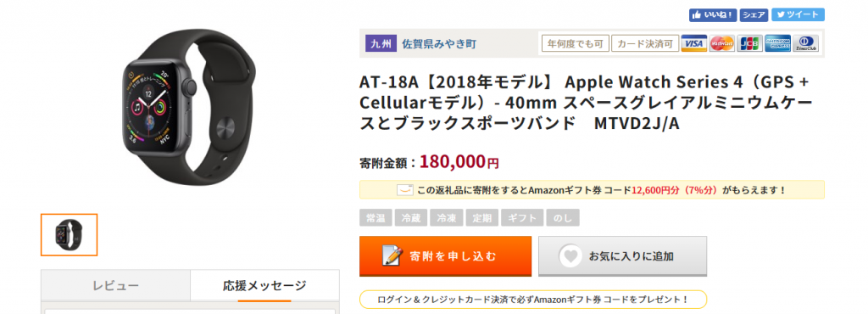
Task: Click the カード決済可 label
Action: coord(645,43)
